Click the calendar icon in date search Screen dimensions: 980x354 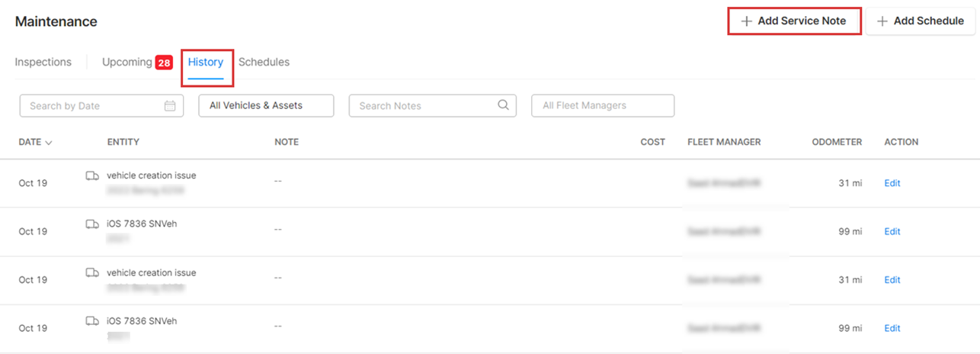170,106
